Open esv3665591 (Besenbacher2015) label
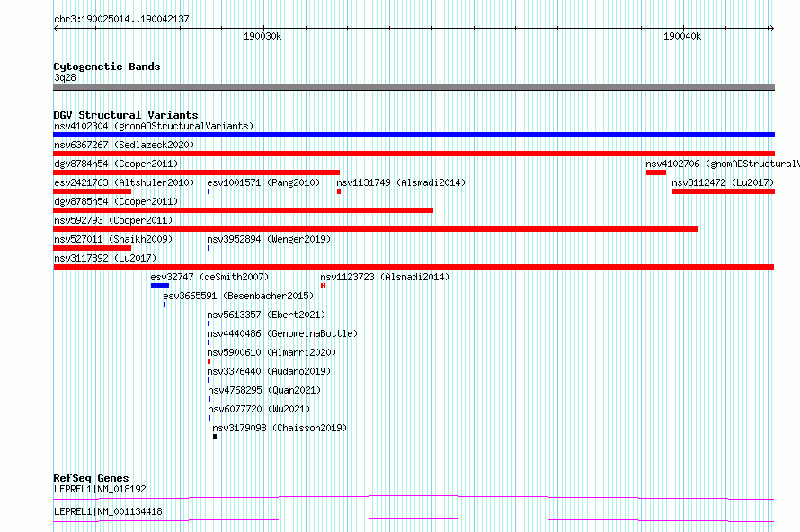This screenshot has height=532, width=800. (x=238, y=296)
